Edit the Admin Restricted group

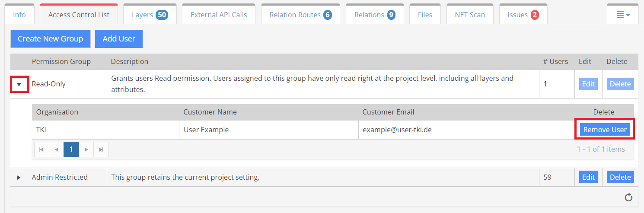click(x=588, y=177)
